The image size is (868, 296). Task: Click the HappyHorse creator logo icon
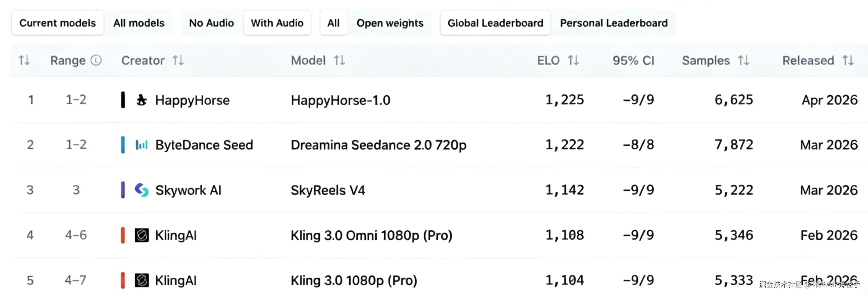tap(141, 100)
